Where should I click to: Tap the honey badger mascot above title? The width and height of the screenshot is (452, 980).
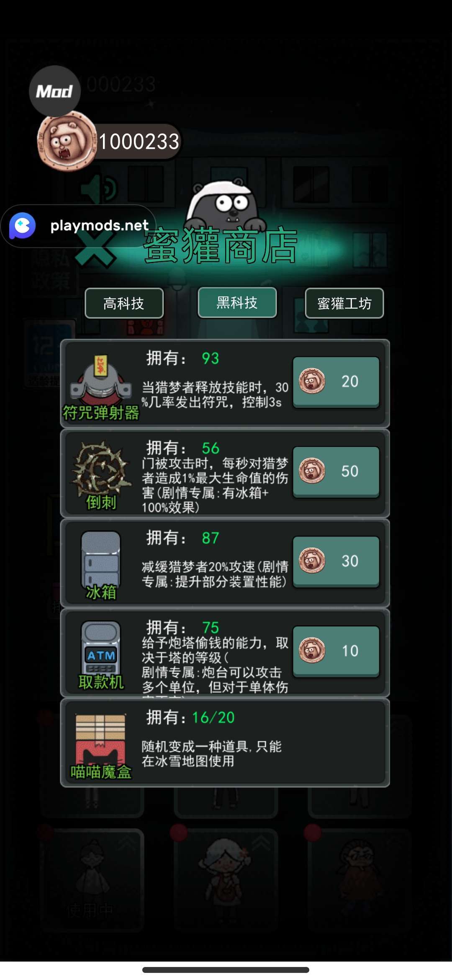[x=225, y=204]
